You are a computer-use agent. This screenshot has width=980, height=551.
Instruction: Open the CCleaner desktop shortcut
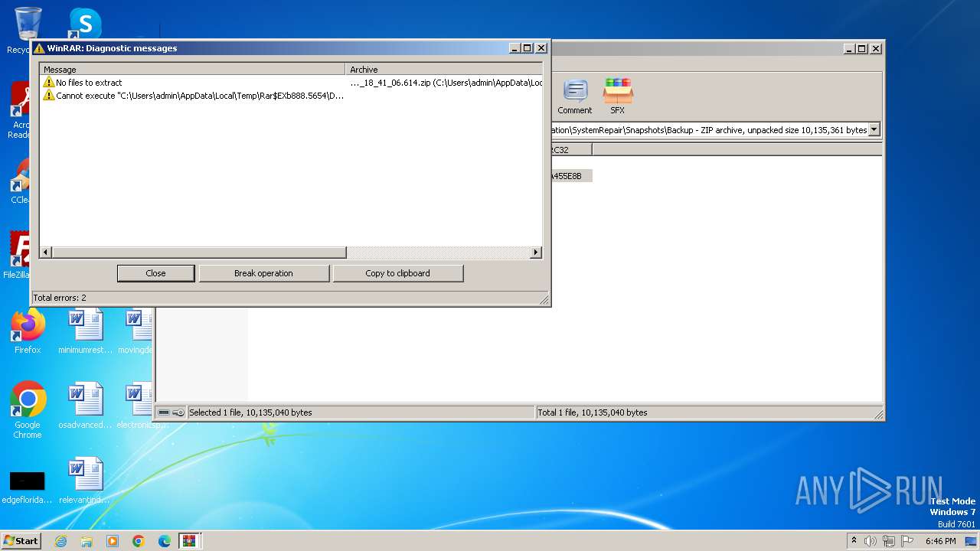(21, 182)
